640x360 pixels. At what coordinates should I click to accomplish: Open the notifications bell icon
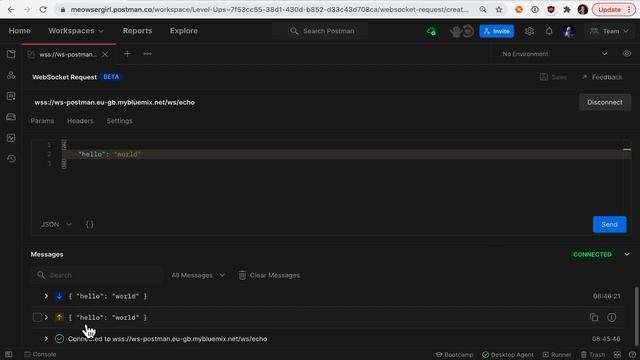[549, 31]
